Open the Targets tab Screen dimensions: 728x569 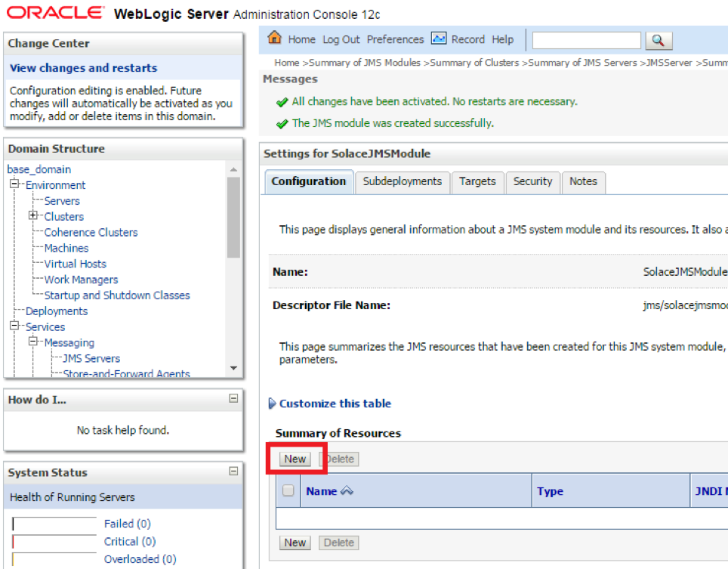(x=477, y=181)
